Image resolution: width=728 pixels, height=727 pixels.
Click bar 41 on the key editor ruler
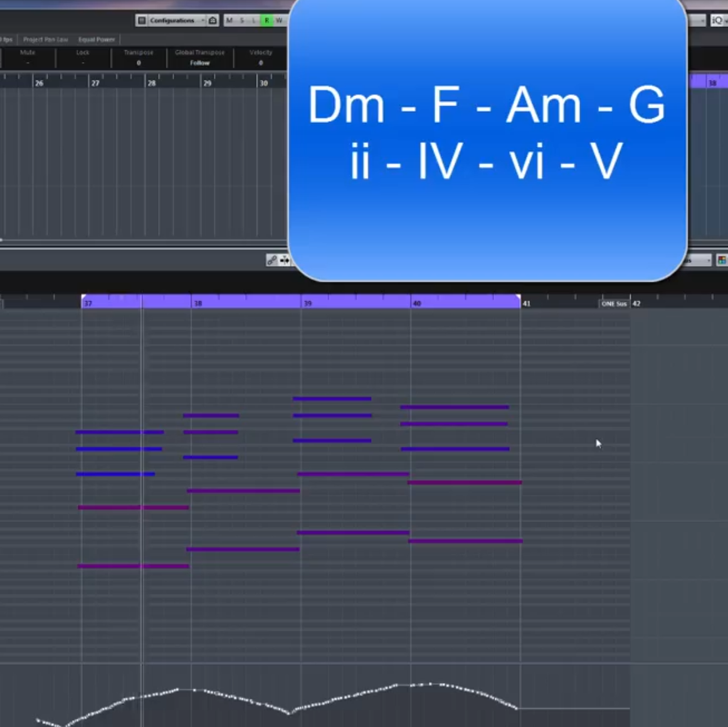pyautogui.click(x=527, y=304)
